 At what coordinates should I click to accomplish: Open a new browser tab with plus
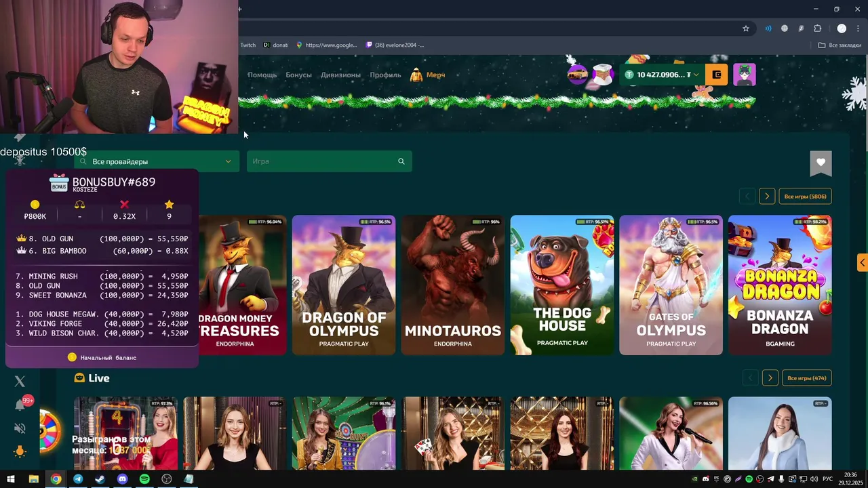(239, 9)
